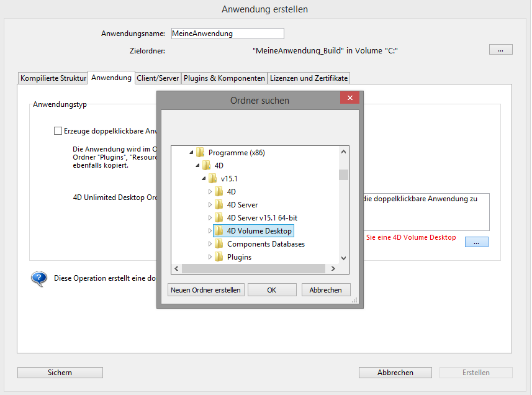Expand the Components Databases tree node
Viewport: 532px width, 395px height.
tap(210, 244)
